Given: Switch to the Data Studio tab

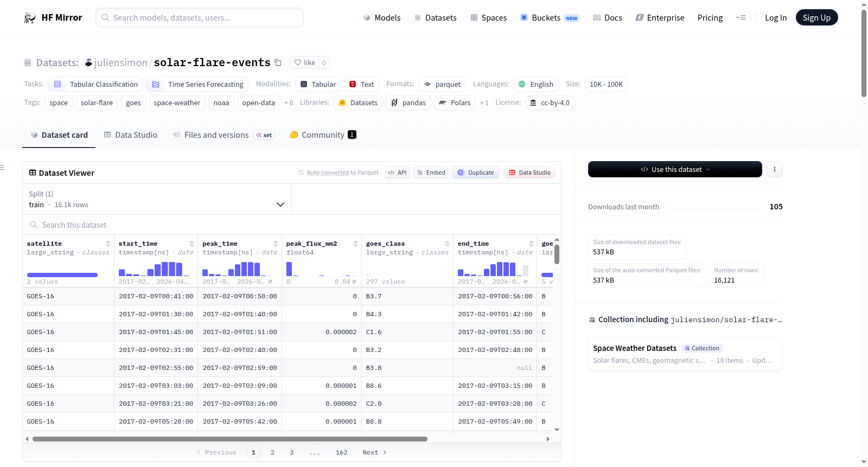Looking at the screenshot, I should tap(131, 135).
